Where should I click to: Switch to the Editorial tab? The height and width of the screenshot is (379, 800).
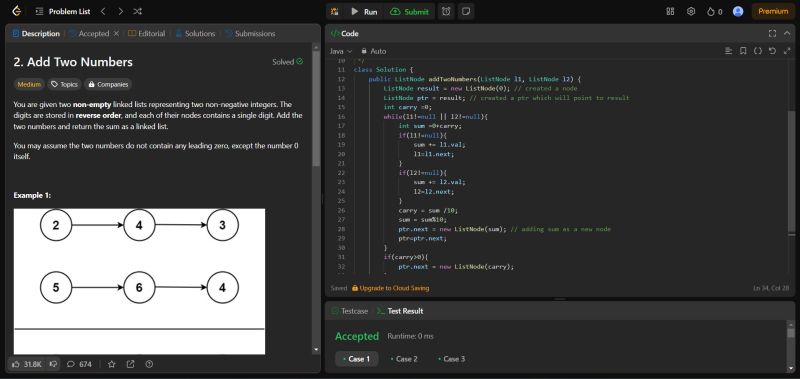tap(146, 34)
